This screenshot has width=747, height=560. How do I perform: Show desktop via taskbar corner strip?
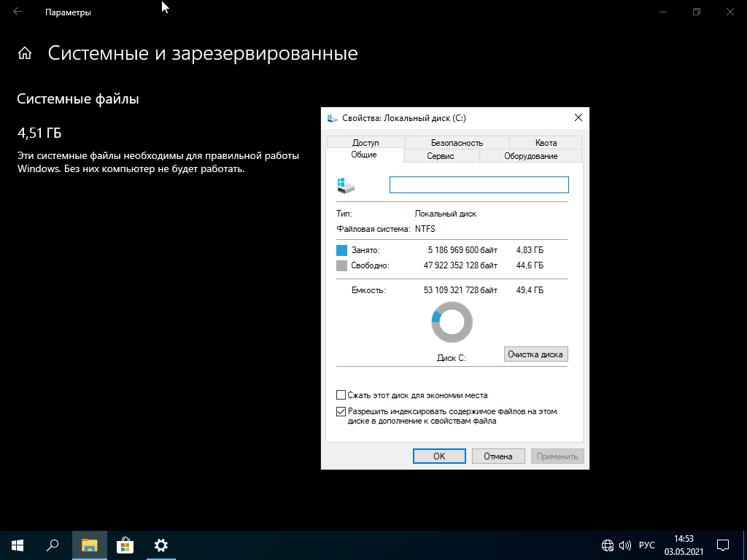tap(745, 545)
